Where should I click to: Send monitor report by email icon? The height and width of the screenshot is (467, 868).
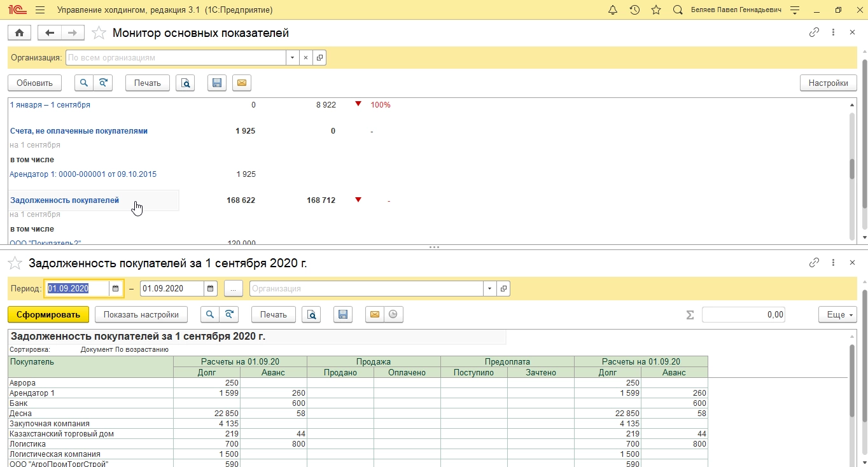(x=241, y=83)
